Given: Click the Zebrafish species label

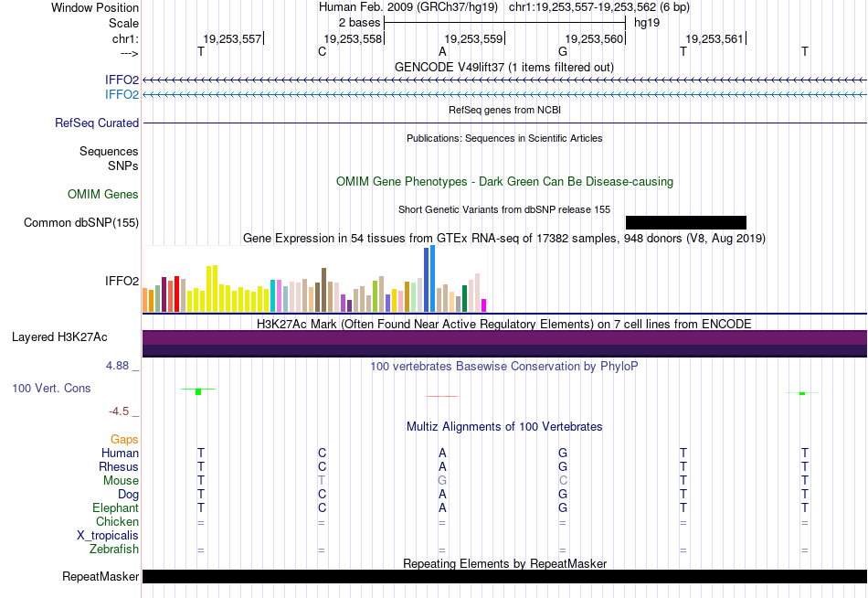Looking at the screenshot, I should (x=114, y=550).
